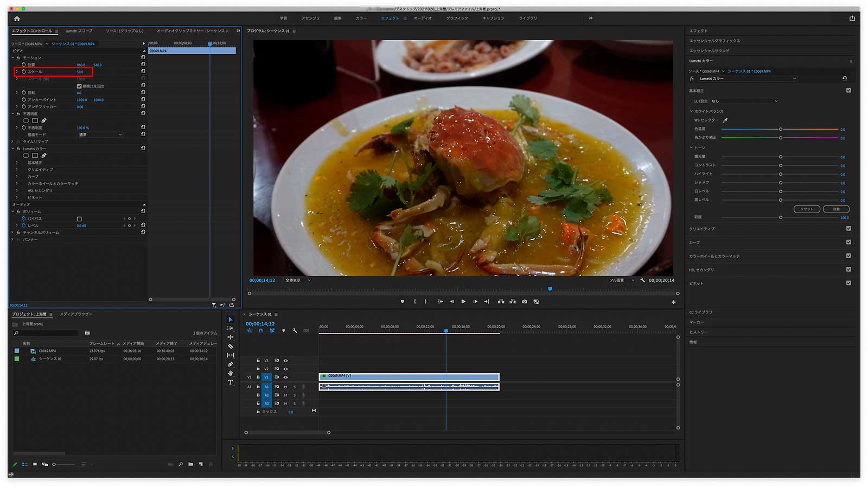Toggle the Scale stopwatch animation
The width and height of the screenshot is (868, 487).
[24, 72]
